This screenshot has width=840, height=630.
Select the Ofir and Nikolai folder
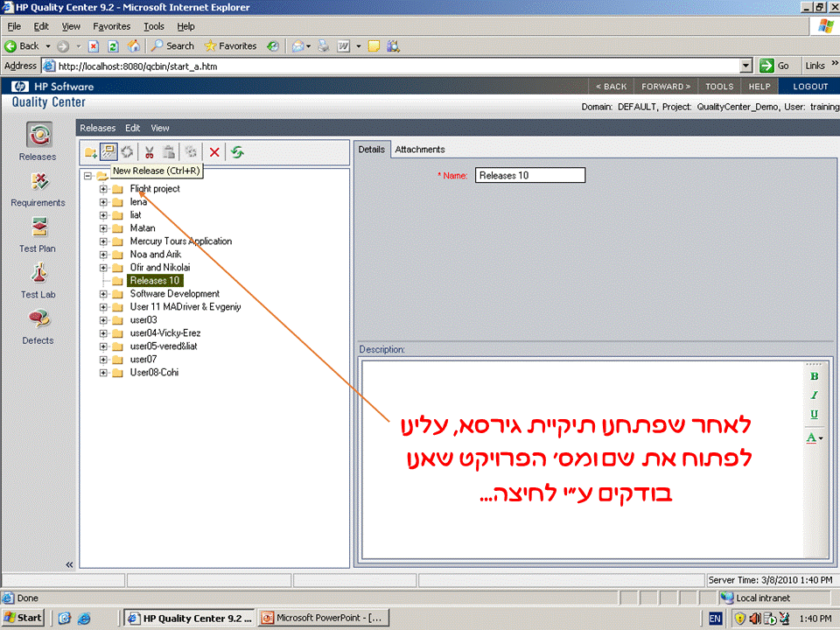(159, 268)
